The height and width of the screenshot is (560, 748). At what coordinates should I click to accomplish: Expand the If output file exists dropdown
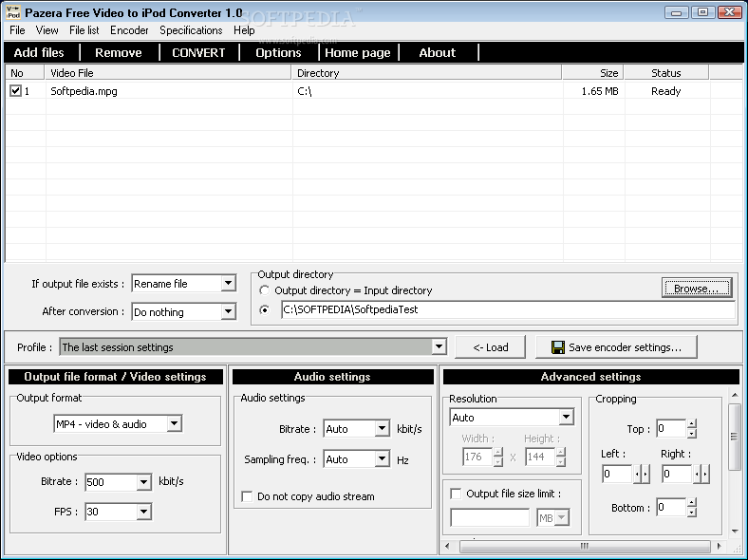[229, 284]
